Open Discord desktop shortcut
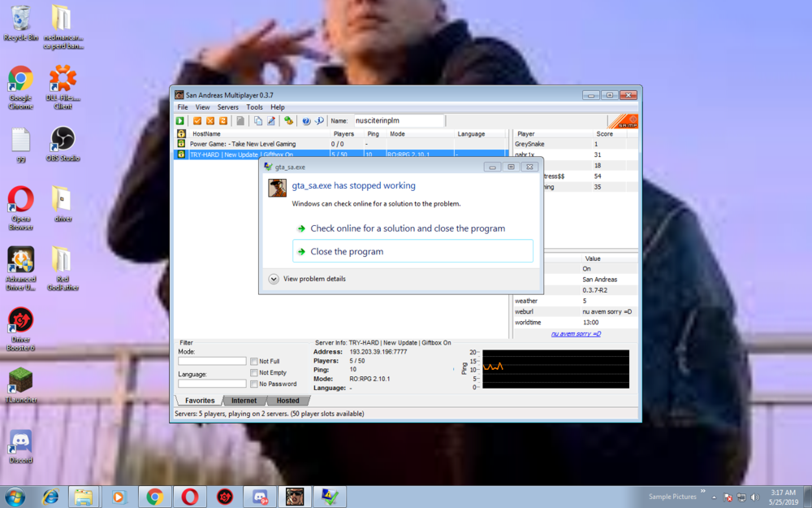 click(x=21, y=445)
